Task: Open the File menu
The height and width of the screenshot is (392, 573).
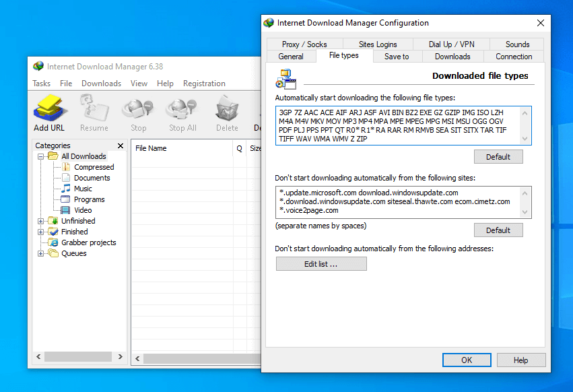Action: click(x=66, y=84)
